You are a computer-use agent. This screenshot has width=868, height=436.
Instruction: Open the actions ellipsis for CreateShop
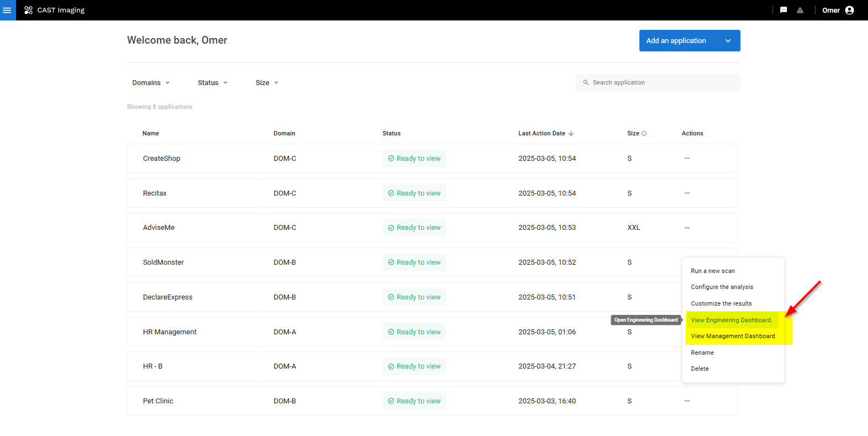pyautogui.click(x=687, y=159)
